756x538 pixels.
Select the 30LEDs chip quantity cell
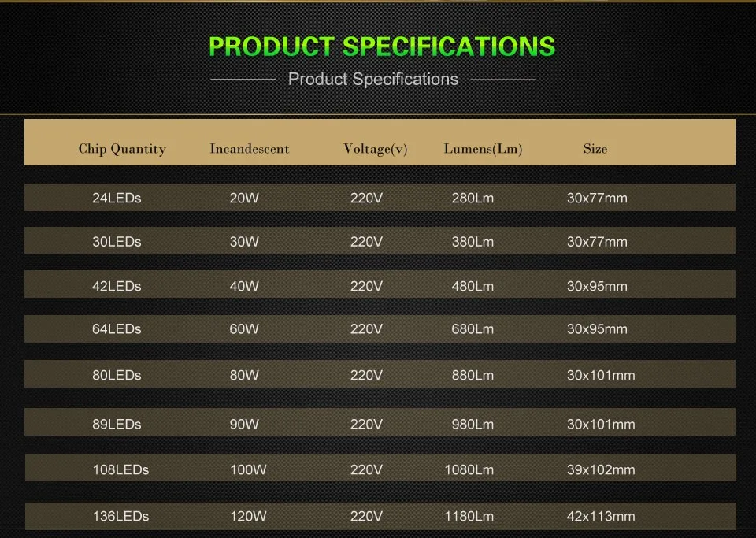[117, 242]
